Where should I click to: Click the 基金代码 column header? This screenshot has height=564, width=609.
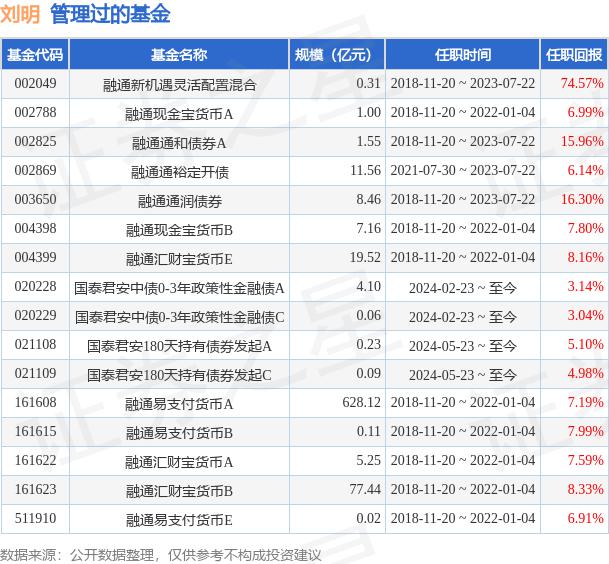click(x=35, y=54)
